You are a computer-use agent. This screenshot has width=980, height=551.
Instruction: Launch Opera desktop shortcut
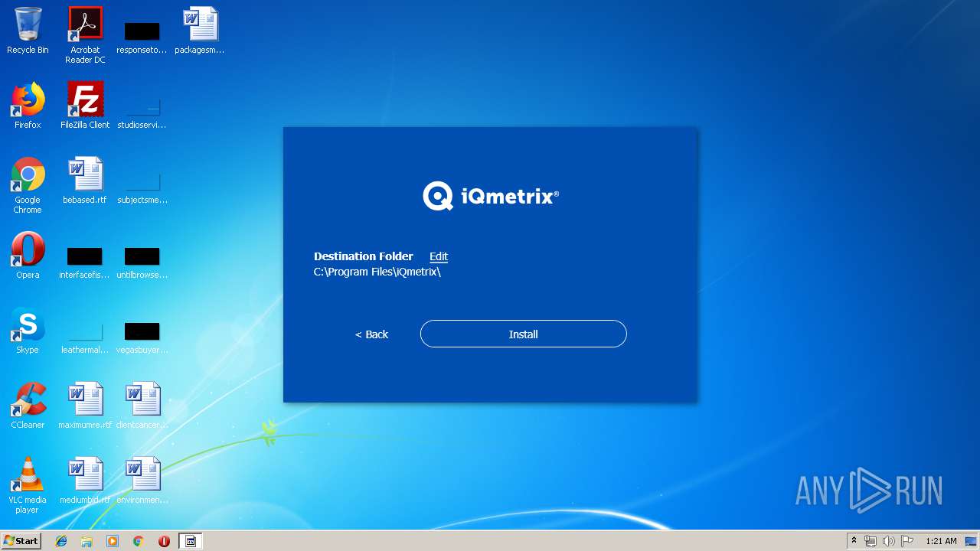[x=28, y=256]
